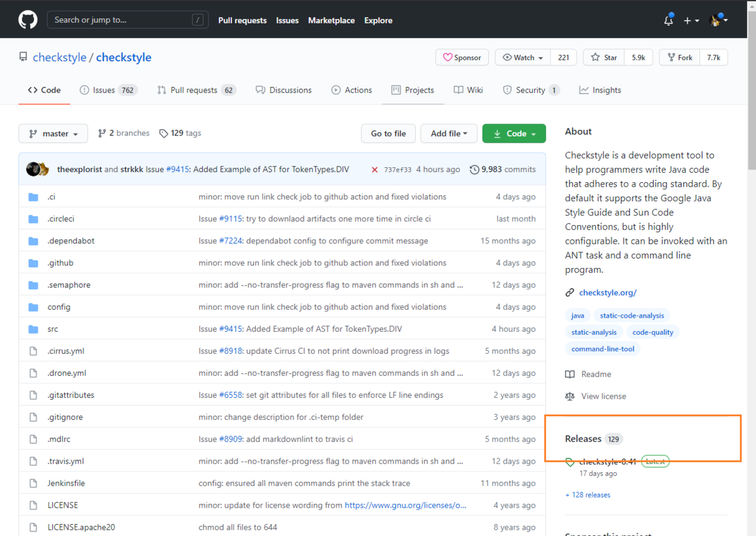Click the 5.9k stargazers count
This screenshot has height=536, width=756.
click(x=639, y=57)
